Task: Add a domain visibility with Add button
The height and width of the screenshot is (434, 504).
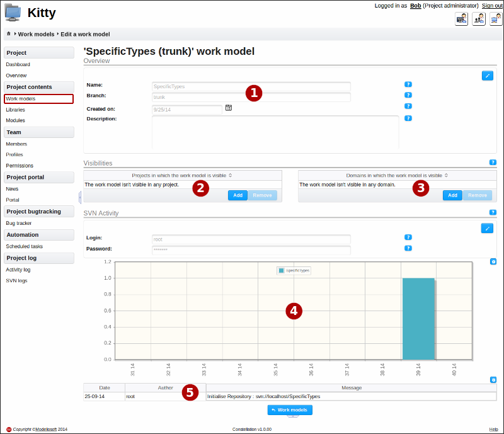Action: point(452,195)
